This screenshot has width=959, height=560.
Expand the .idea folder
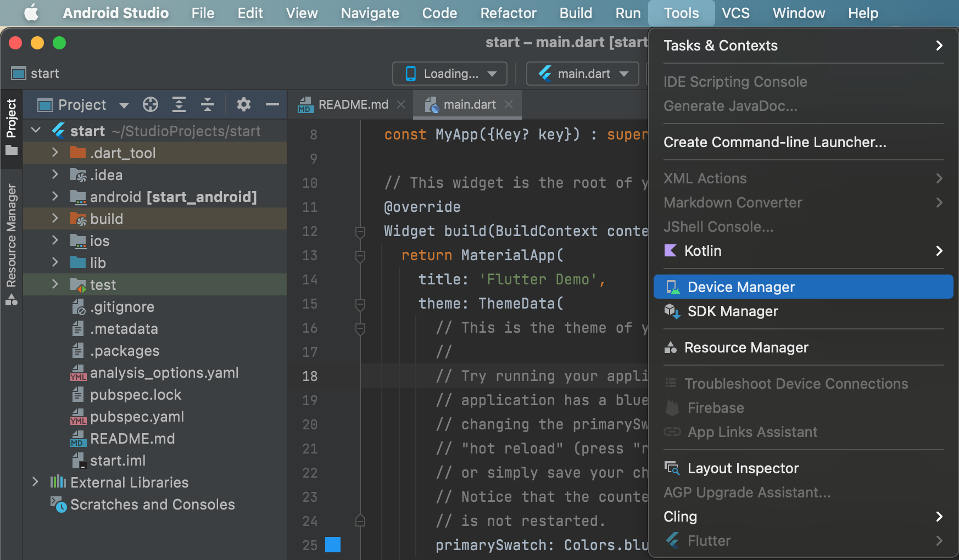point(55,175)
